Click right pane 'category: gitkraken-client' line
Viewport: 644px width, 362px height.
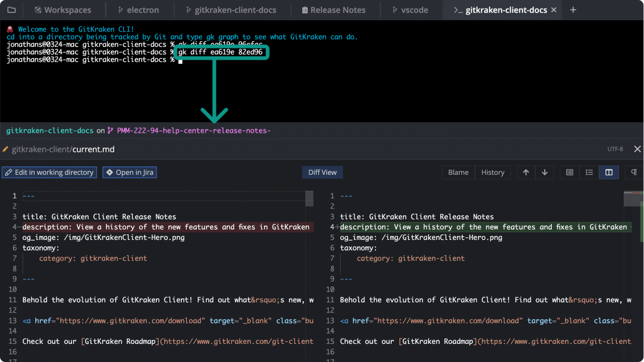[410, 258]
